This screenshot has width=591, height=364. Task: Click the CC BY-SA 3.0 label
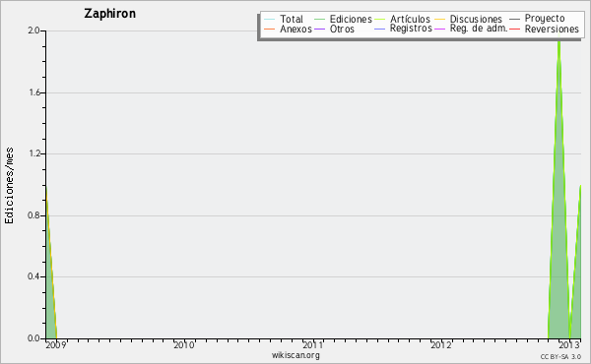click(560, 356)
